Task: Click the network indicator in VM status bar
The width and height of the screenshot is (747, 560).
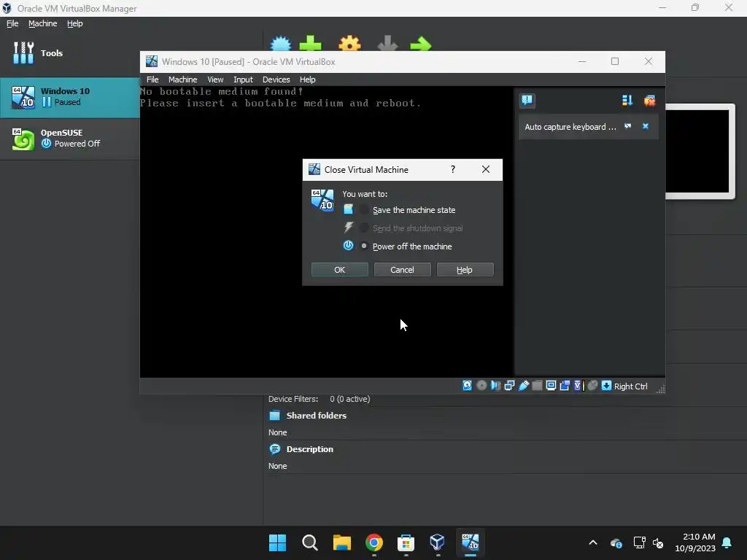Action: [x=509, y=386]
